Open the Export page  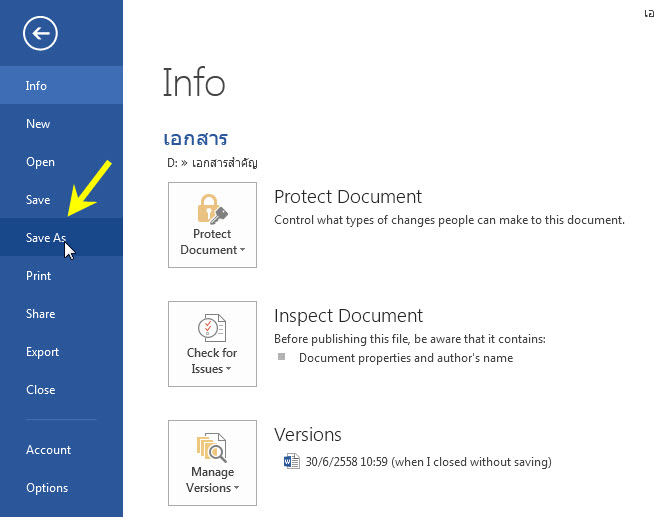click(61, 351)
